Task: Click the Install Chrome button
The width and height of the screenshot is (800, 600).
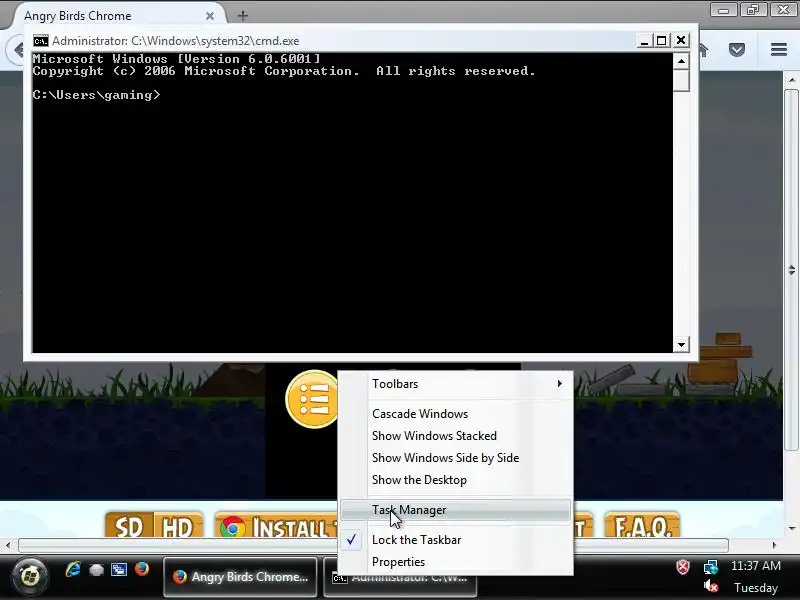Action: pos(277,526)
